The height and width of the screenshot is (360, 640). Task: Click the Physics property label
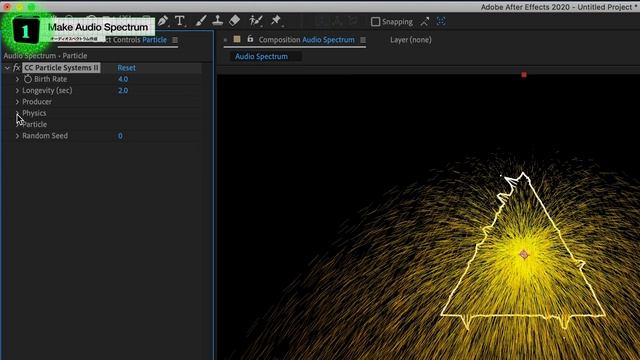pyautogui.click(x=34, y=113)
